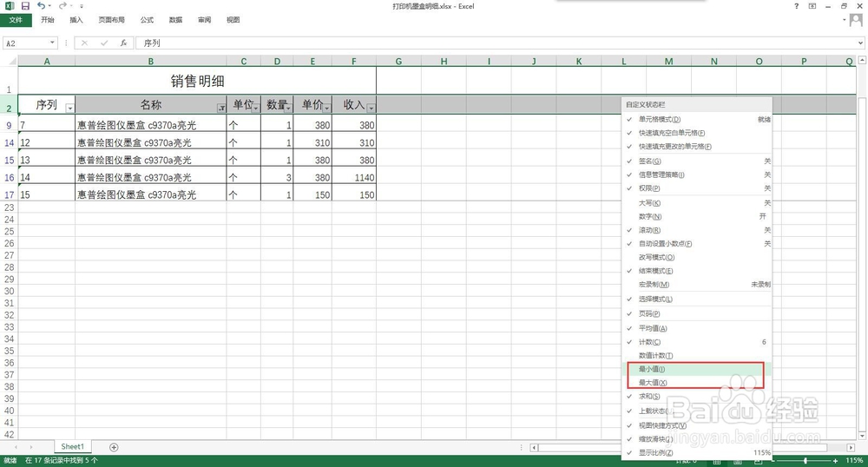This screenshot has width=868, height=467.
Task: Enable 最大值 in status bar menu
Action: coord(699,383)
